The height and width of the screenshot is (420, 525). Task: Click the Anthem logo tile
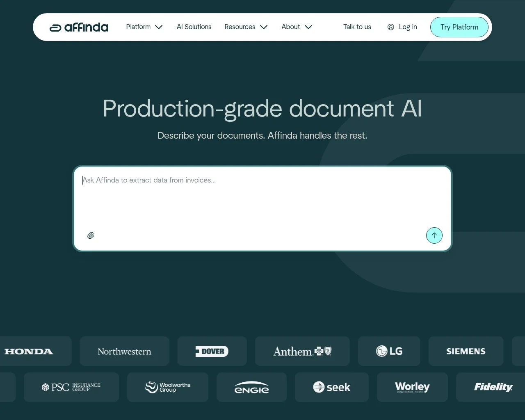302,351
